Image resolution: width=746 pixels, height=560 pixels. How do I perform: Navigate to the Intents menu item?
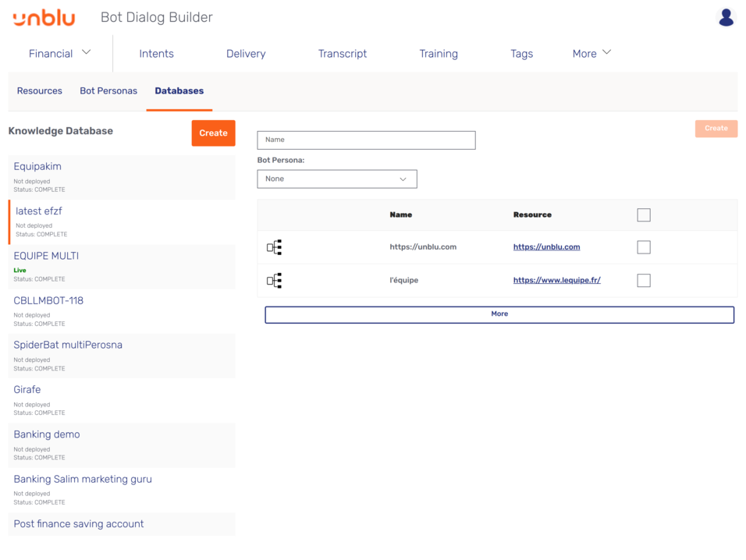click(x=156, y=54)
